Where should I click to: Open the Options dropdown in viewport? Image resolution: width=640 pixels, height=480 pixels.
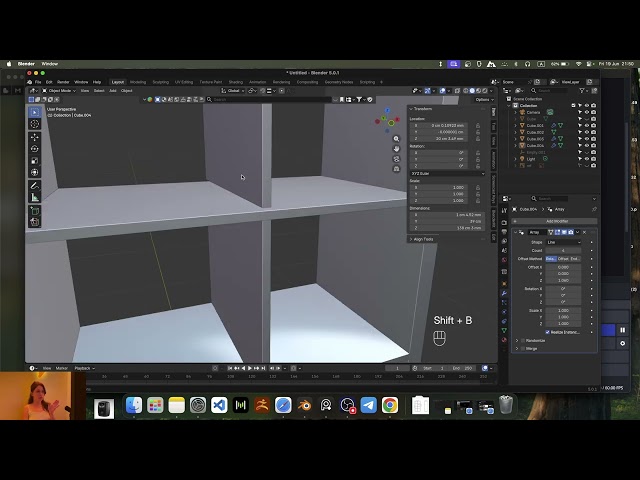484,100
